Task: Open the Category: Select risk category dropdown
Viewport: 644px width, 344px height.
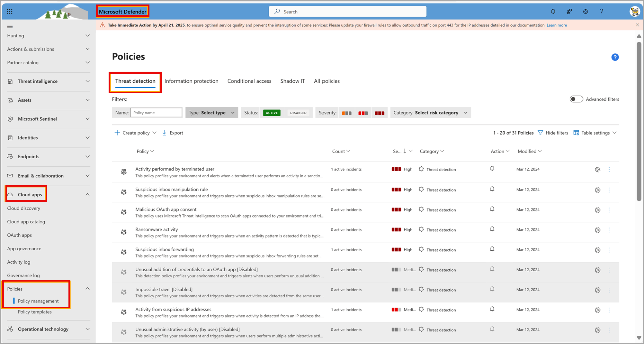Action: [x=431, y=113]
